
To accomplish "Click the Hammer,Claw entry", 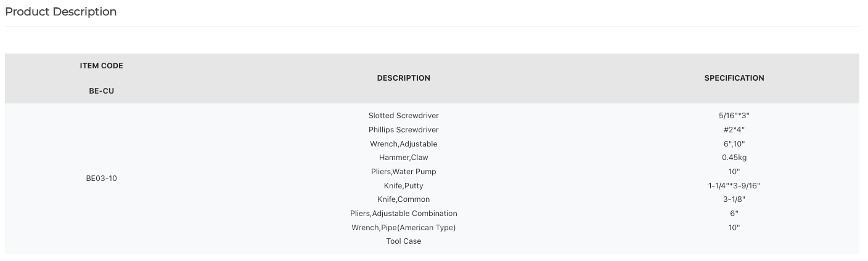I will point(404,158).
